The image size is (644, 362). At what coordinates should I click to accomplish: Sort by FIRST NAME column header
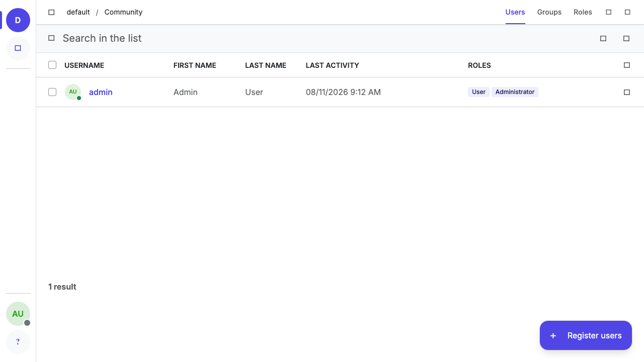[x=195, y=65]
